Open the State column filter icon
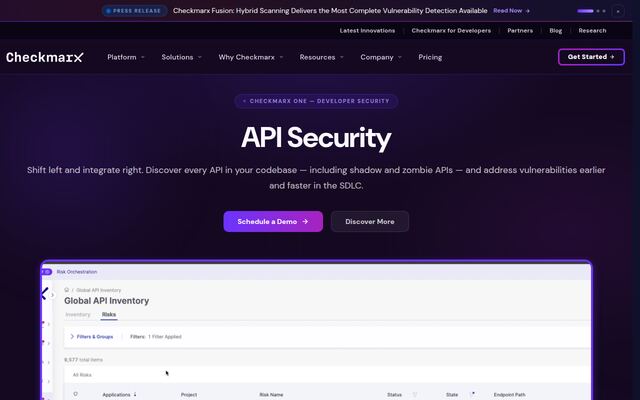Screen dimensions: 640x400 click(473, 394)
